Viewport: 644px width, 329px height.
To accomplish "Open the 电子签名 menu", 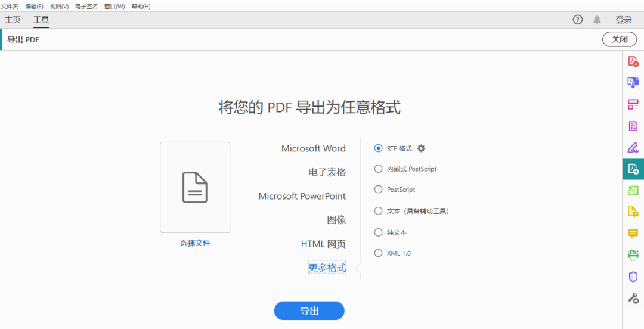I will pos(86,6).
